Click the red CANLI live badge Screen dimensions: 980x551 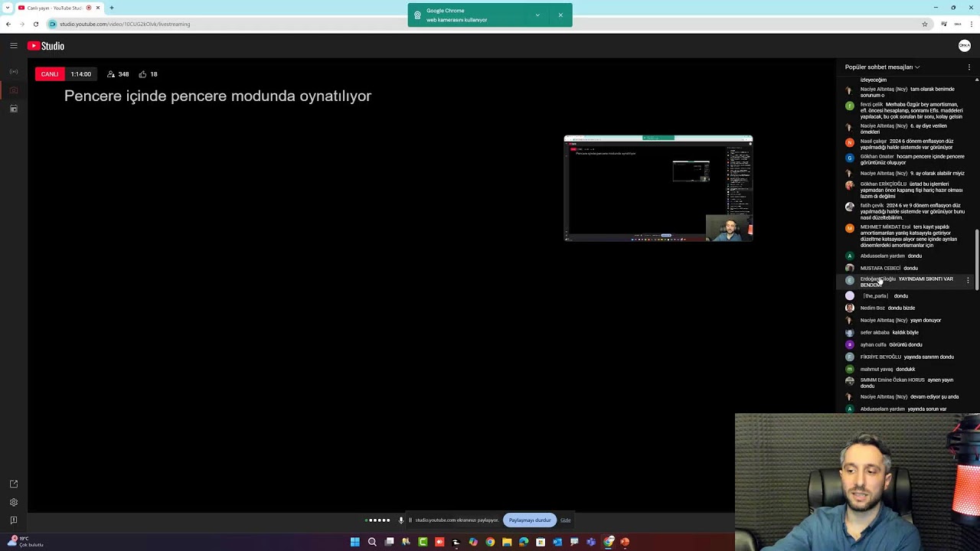click(50, 74)
